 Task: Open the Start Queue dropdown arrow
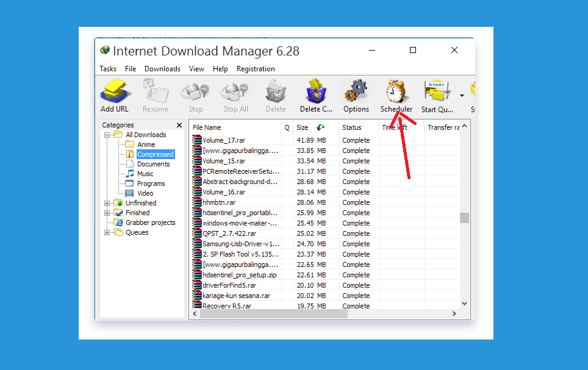click(462, 96)
